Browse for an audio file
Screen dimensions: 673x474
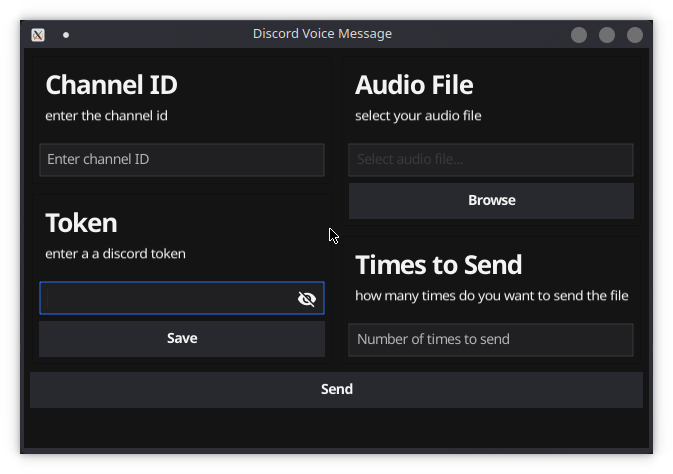[x=491, y=201]
